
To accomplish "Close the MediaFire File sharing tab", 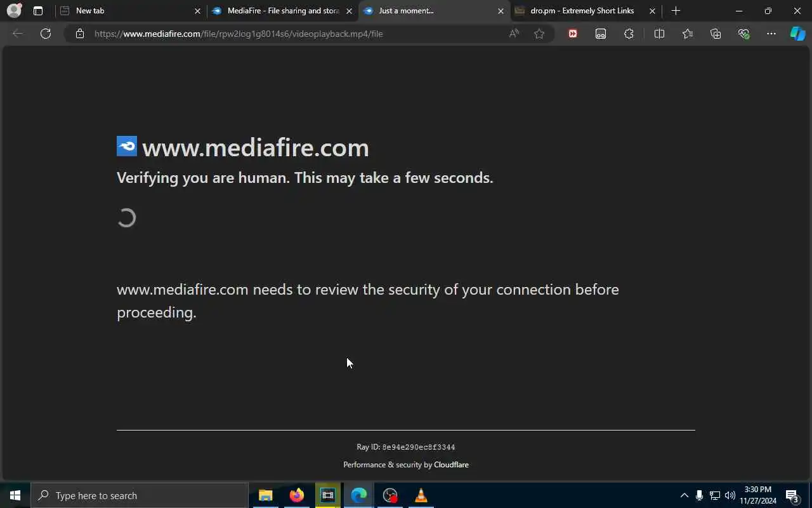I will (x=349, y=11).
